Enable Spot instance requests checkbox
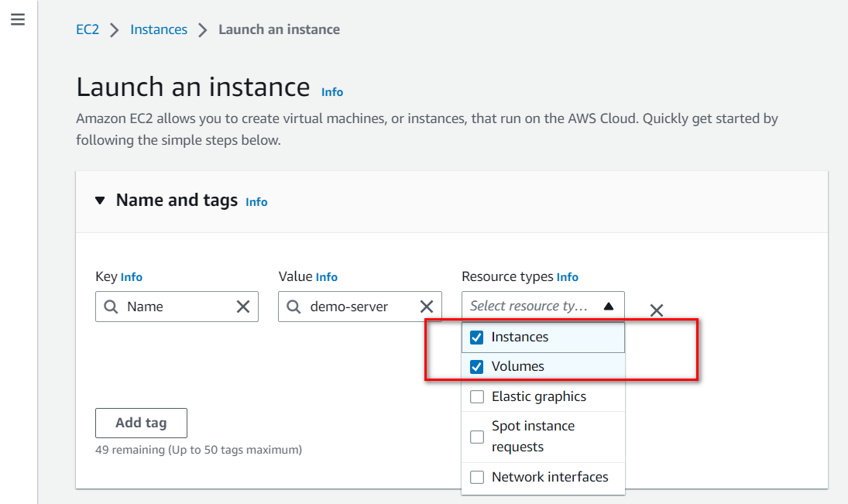 click(x=477, y=437)
